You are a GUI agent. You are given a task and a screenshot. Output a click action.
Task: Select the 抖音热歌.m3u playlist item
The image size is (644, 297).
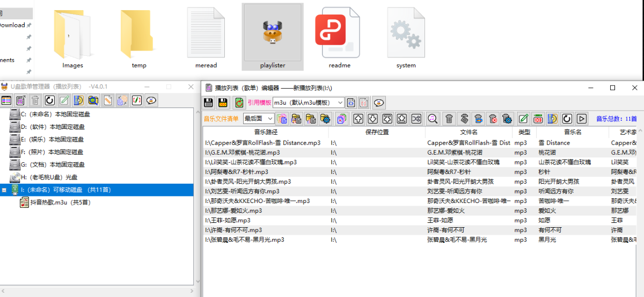60,202
